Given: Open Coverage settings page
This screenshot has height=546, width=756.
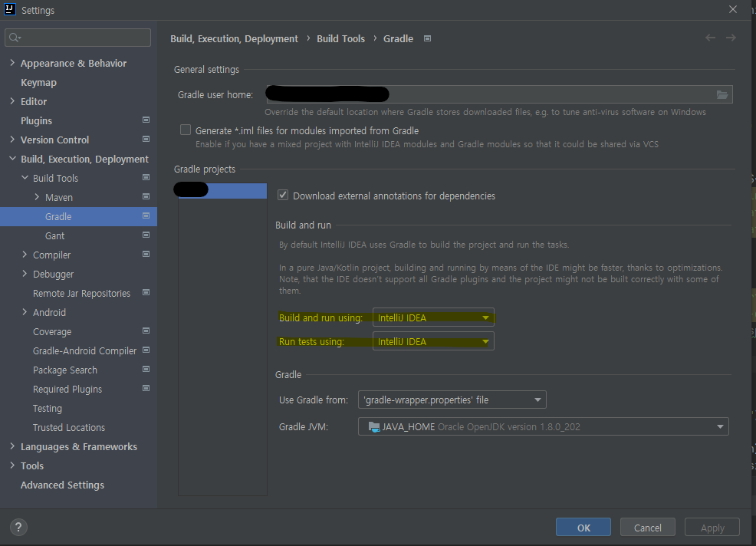Looking at the screenshot, I should tap(52, 332).
